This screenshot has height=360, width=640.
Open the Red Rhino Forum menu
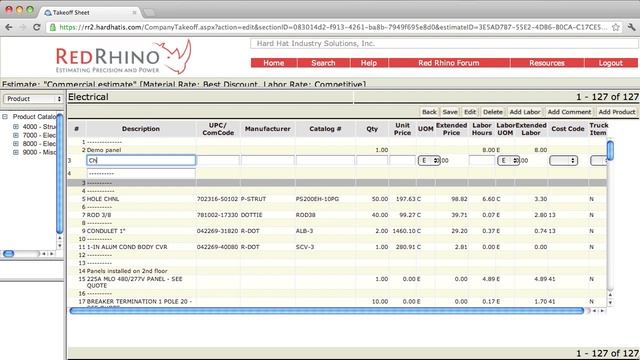[449, 63]
